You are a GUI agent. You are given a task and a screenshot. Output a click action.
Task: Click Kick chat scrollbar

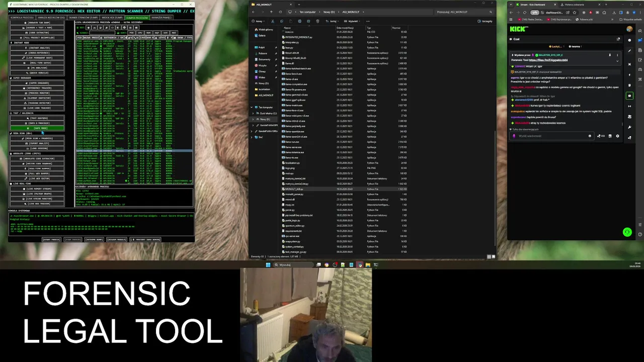click(x=622, y=124)
